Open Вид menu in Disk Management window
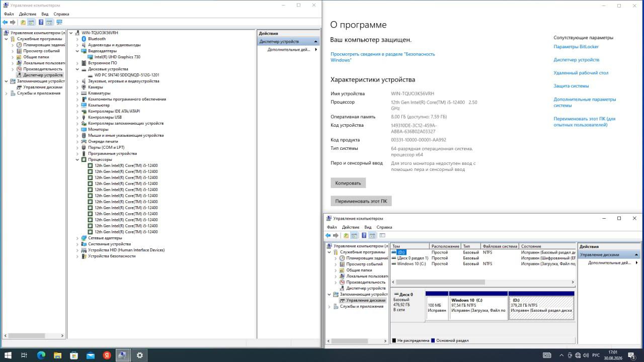644x362 pixels. coord(368,227)
